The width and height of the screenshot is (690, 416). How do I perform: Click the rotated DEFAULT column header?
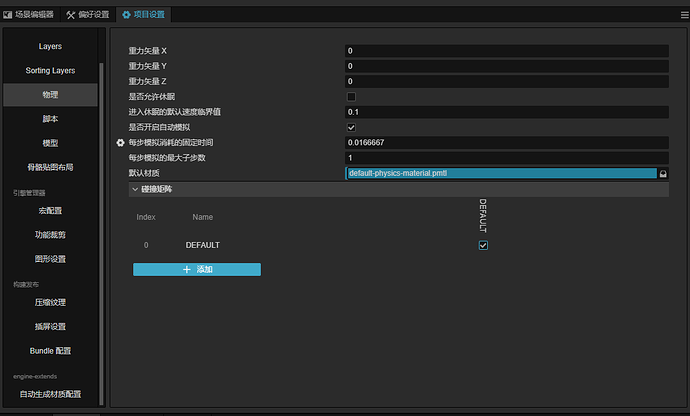pyautogui.click(x=483, y=215)
